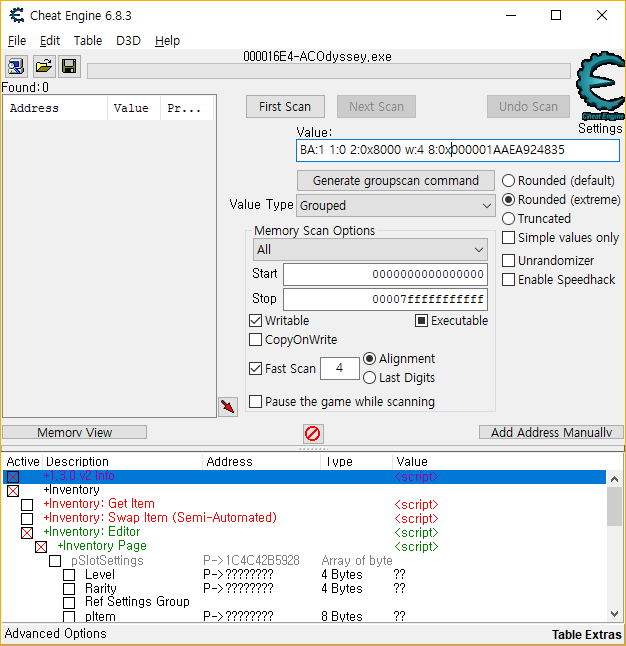626x646 pixels.
Task: Open the D3D menu
Action: [x=128, y=41]
